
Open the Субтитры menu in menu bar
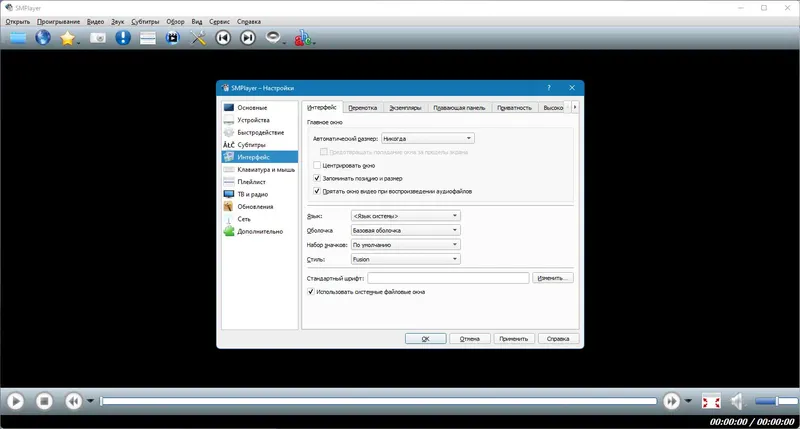145,21
